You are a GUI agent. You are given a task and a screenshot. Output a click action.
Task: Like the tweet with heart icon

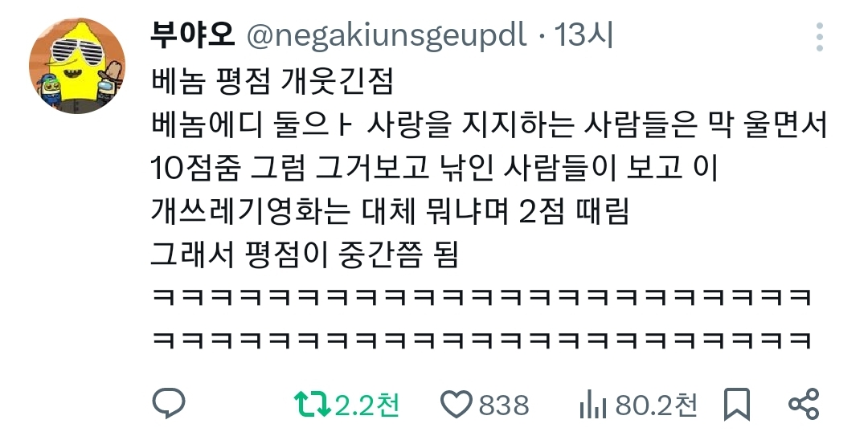457,405
